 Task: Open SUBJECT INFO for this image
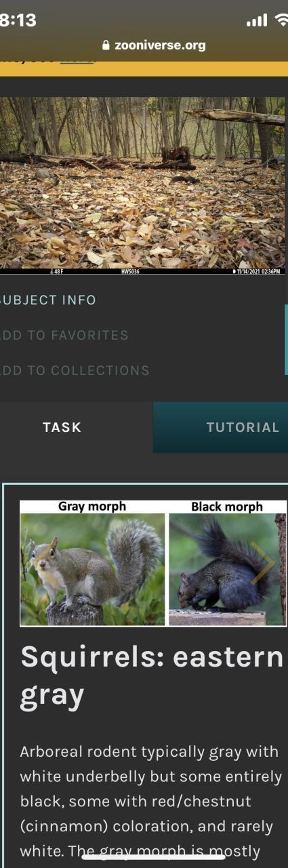pyautogui.click(x=48, y=300)
